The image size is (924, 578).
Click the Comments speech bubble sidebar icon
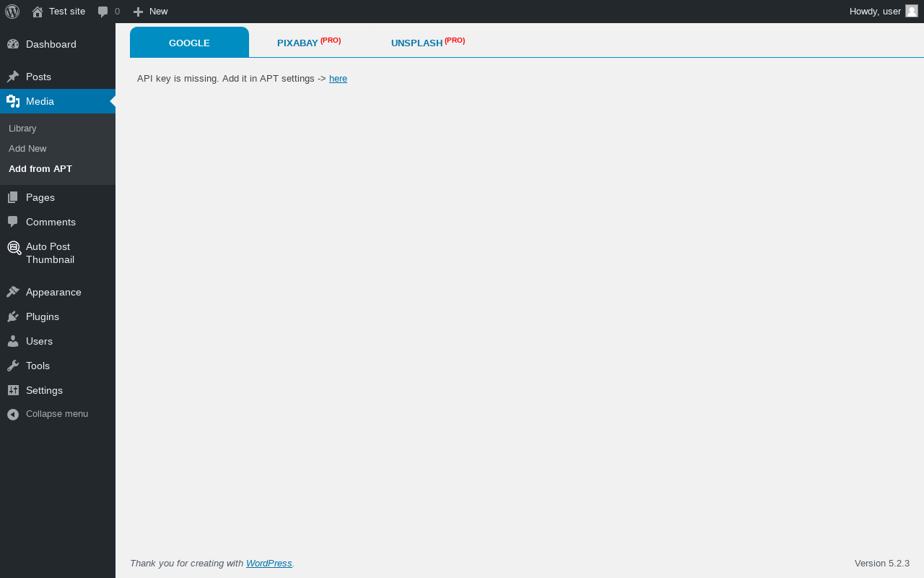[x=13, y=222]
